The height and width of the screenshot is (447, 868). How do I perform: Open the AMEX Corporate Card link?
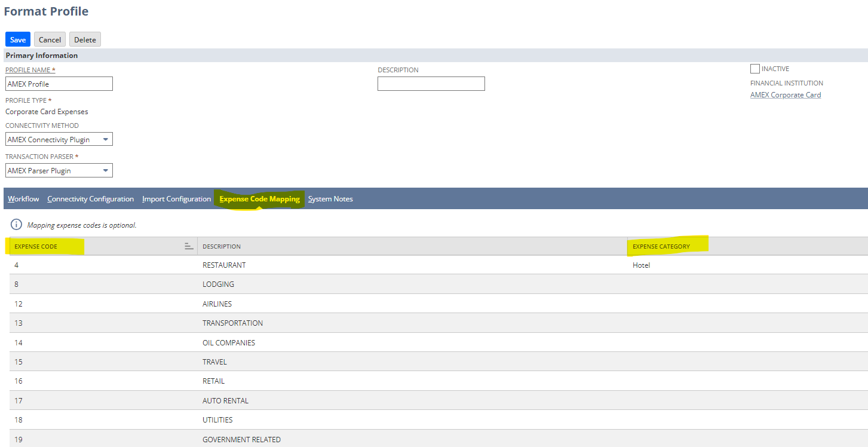785,94
